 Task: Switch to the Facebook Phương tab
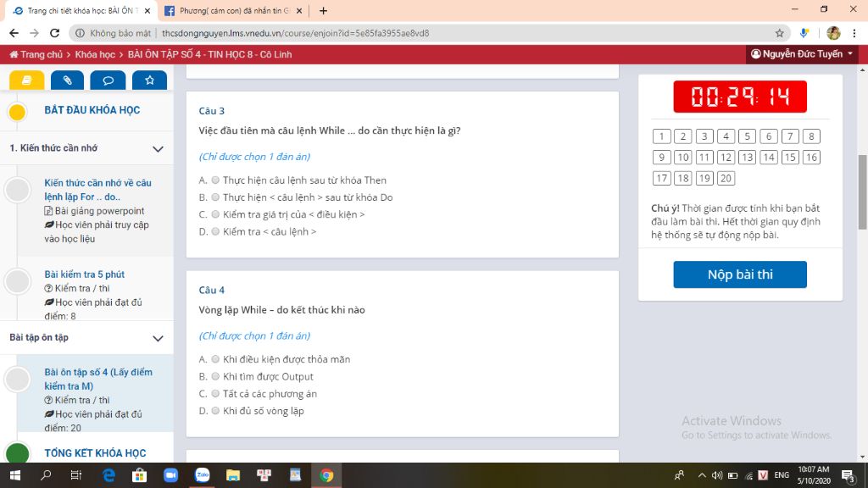coord(232,10)
